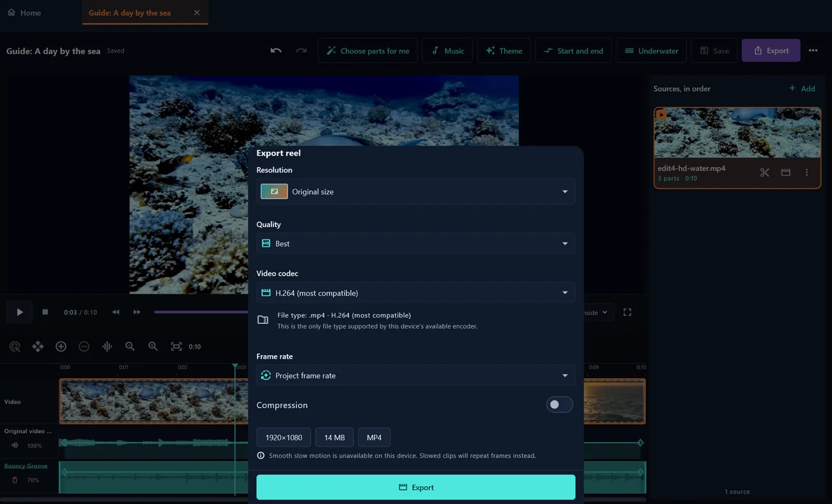Viewport: 832px width, 504px height.
Task: Delete the Bouncy Groove music track
Action: [15, 480]
